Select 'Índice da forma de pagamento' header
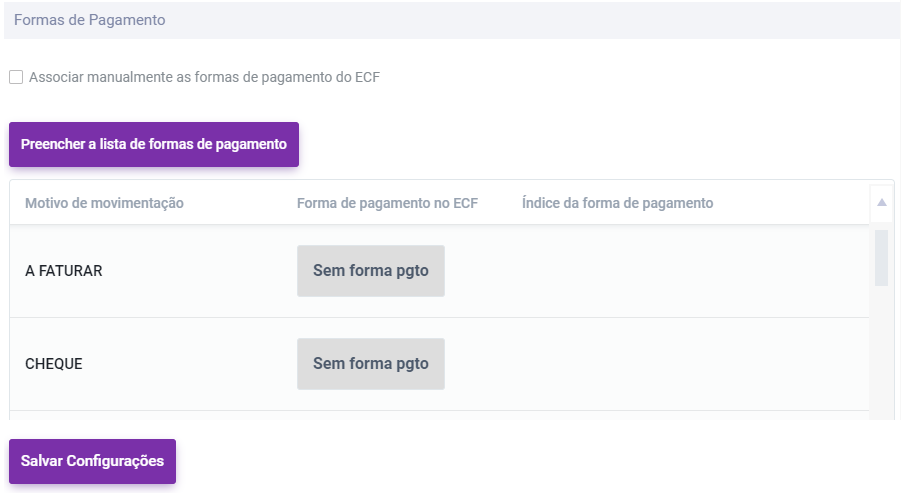This screenshot has width=901, height=493. [x=617, y=203]
